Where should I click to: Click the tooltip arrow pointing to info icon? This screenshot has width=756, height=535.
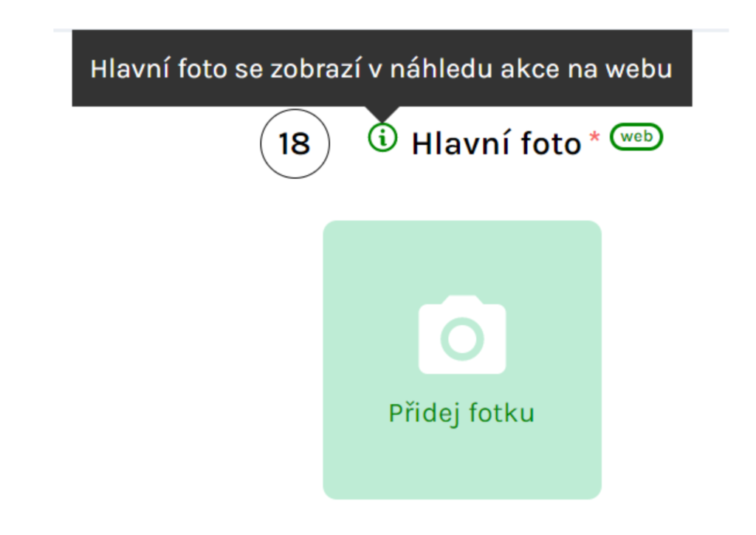pos(382,114)
